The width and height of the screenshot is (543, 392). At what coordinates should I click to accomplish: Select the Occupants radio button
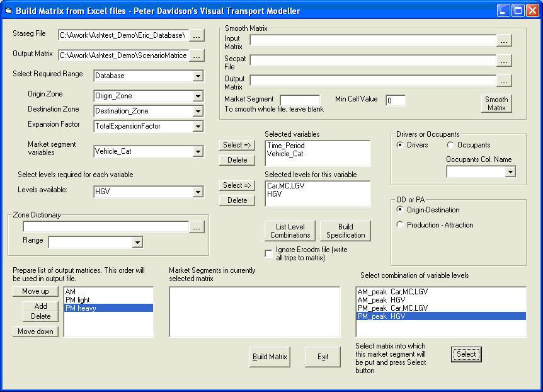coord(451,146)
